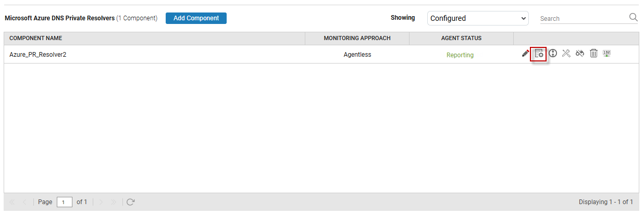The width and height of the screenshot is (644, 214).
Task: Click the wrench and screwdriver maintenance icon
Action: click(566, 54)
